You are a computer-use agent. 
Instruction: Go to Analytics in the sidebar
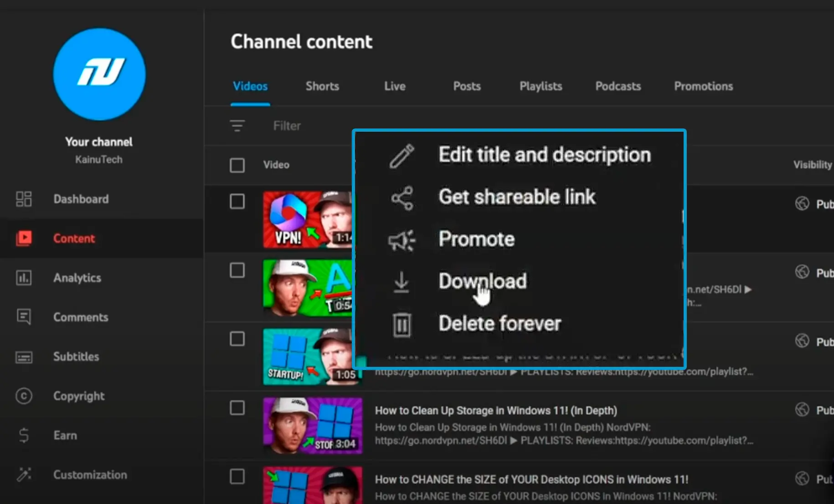pos(77,278)
